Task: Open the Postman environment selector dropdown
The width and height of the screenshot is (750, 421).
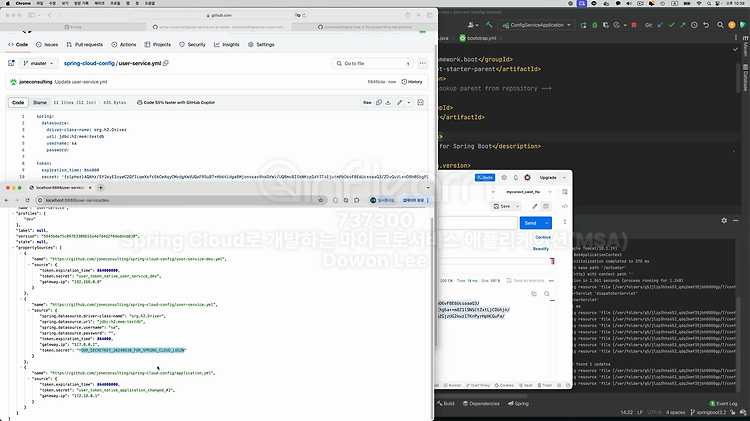Action: [x=529, y=192]
